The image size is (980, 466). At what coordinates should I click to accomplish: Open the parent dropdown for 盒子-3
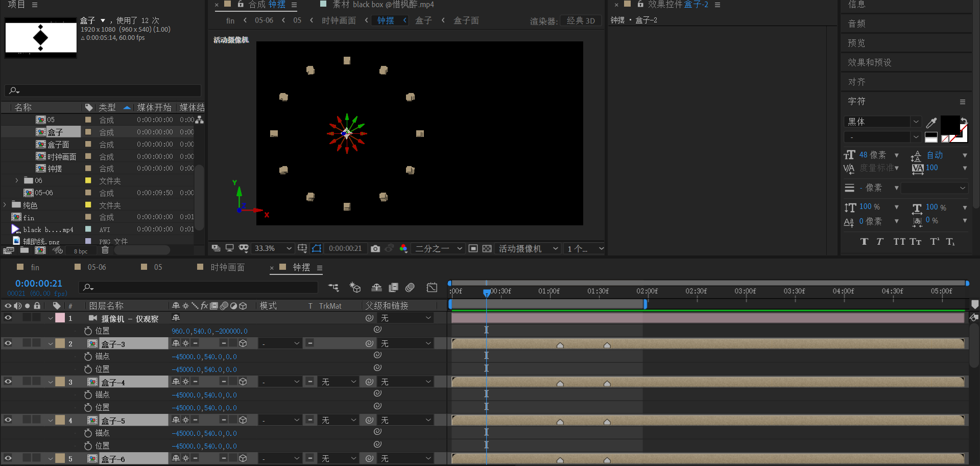click(407, 343)
